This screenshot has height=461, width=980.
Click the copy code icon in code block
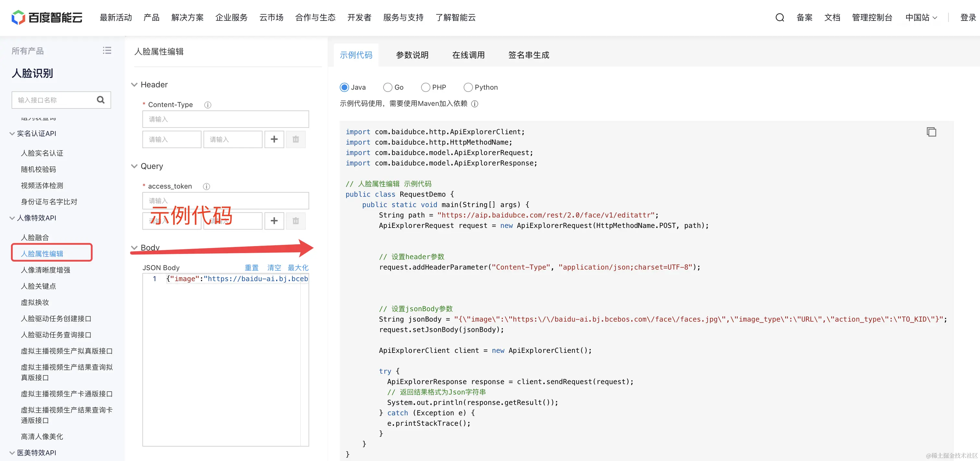pos(931,132)
